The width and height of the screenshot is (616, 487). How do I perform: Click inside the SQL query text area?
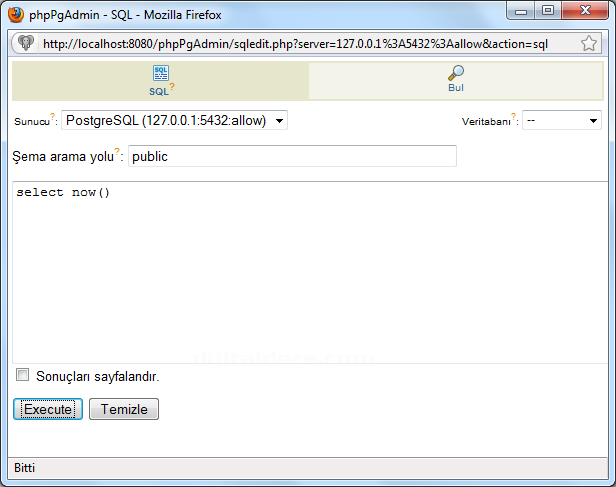(x=310, y=273)
